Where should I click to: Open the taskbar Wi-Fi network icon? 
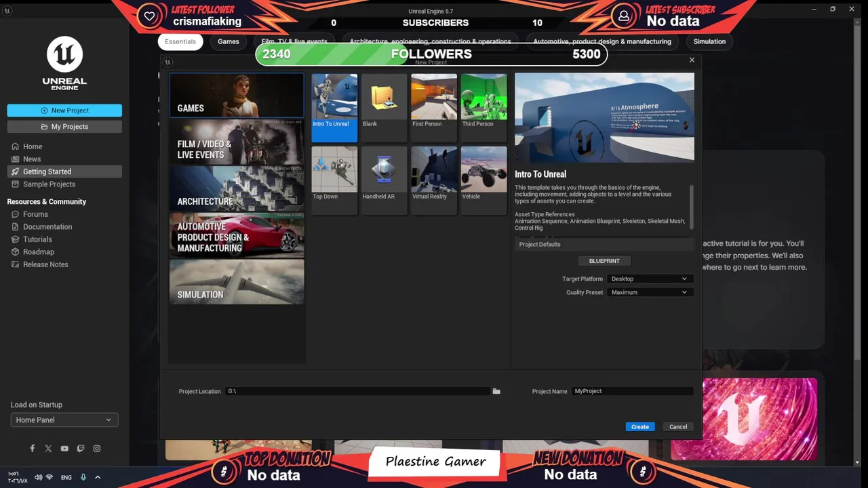49,477
